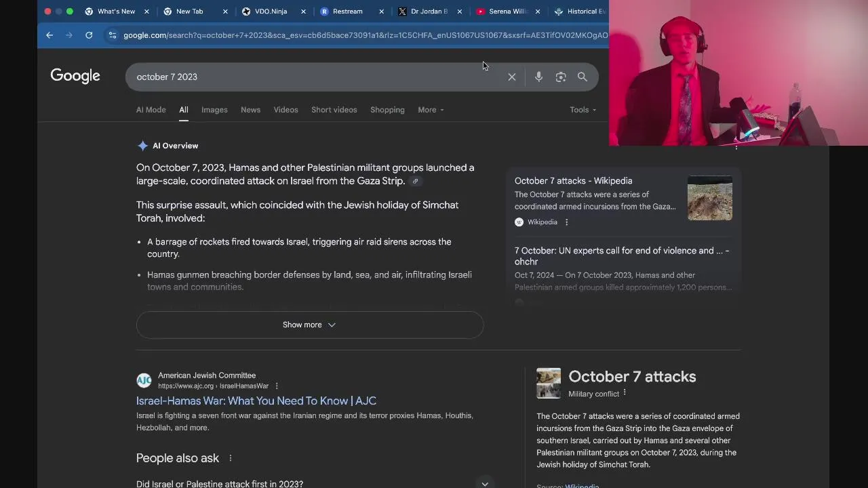Viewport: 868px width, 488px height.
Task: Submit search with magnifying glass icon
Action: [583, 77]
